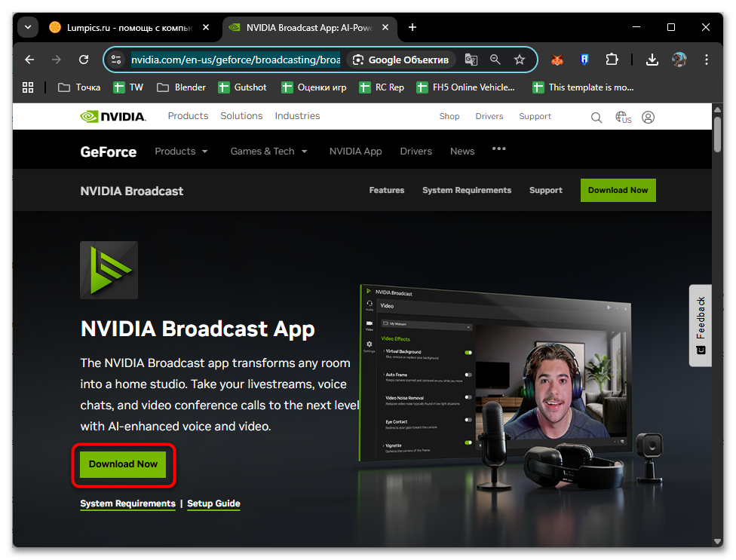Viewport: 736px width, 560px height.
Task: Open the RC Rep bookmark
Action: [x=381, y=87]
